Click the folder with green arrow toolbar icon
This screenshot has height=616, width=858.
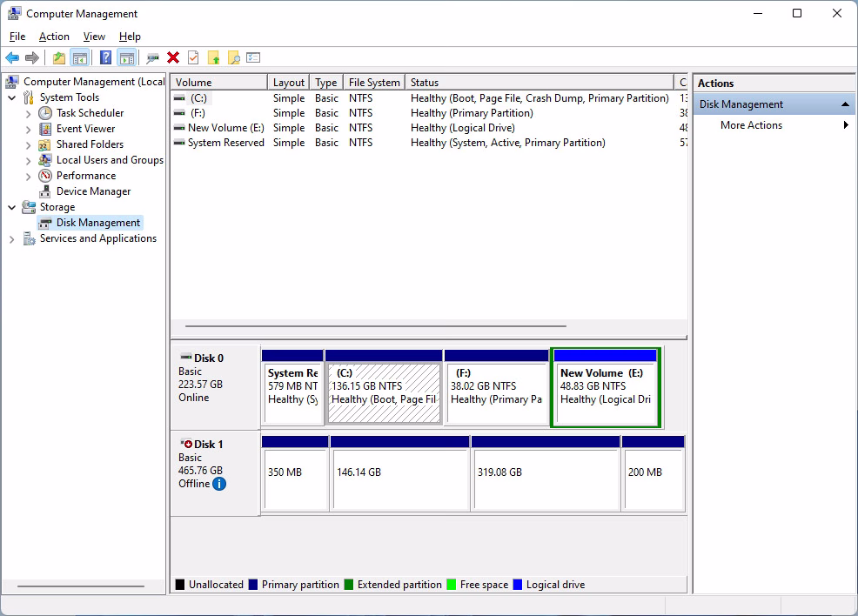[x=213, y=57]
